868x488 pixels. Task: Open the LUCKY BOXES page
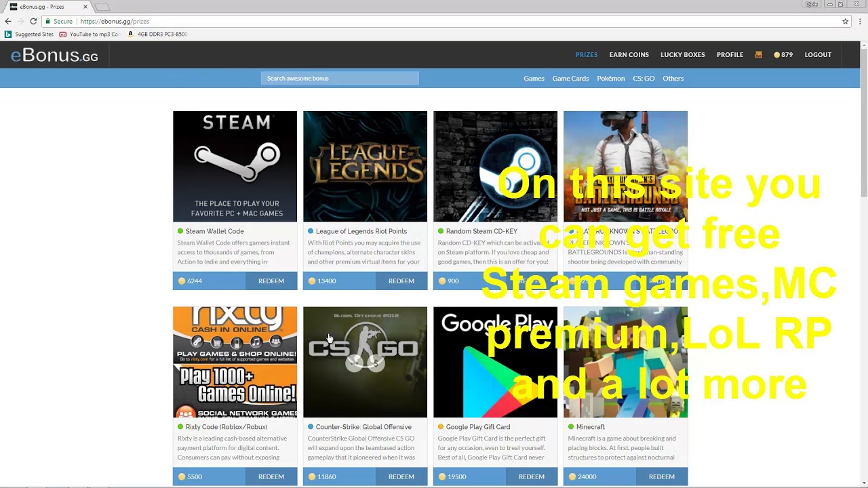tap(683, 54)
